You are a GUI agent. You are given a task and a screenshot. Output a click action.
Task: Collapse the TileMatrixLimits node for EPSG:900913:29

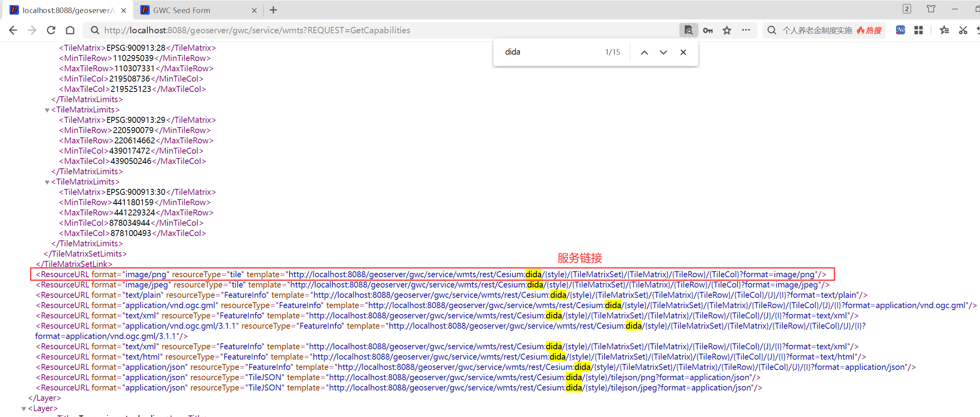[47, 110]
